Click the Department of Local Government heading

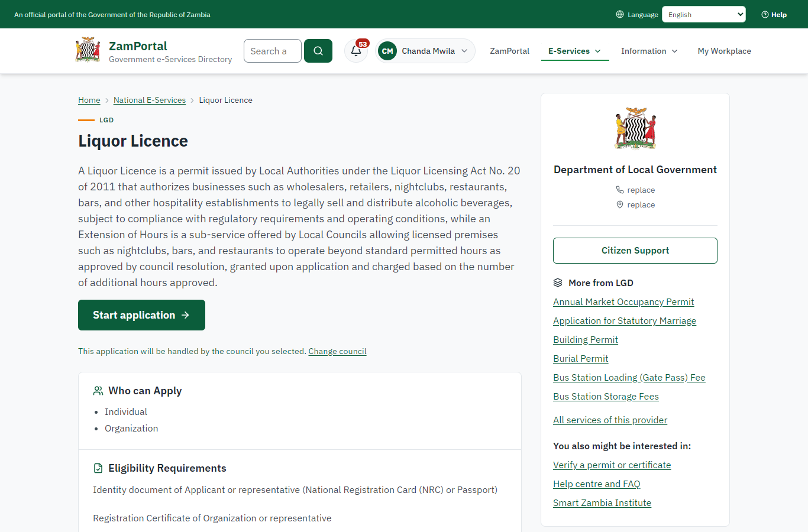(x=635, y=170)
